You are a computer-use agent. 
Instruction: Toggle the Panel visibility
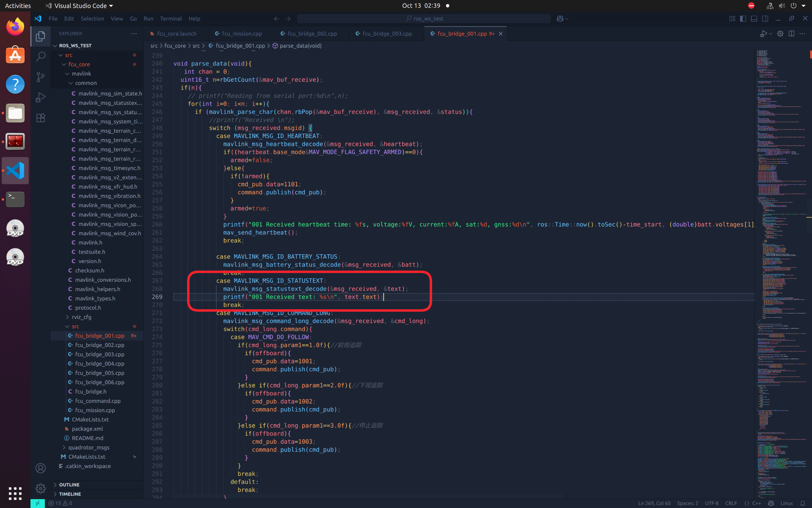click(x=754, y=18)
